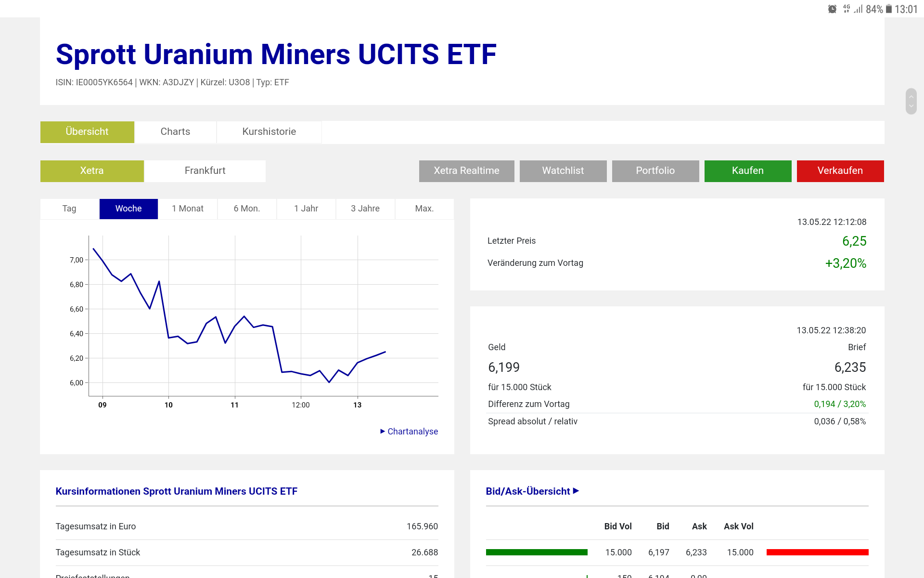924x578 pixels.
Task: Switch chart range to Tag
Action: tap(69, 209)
